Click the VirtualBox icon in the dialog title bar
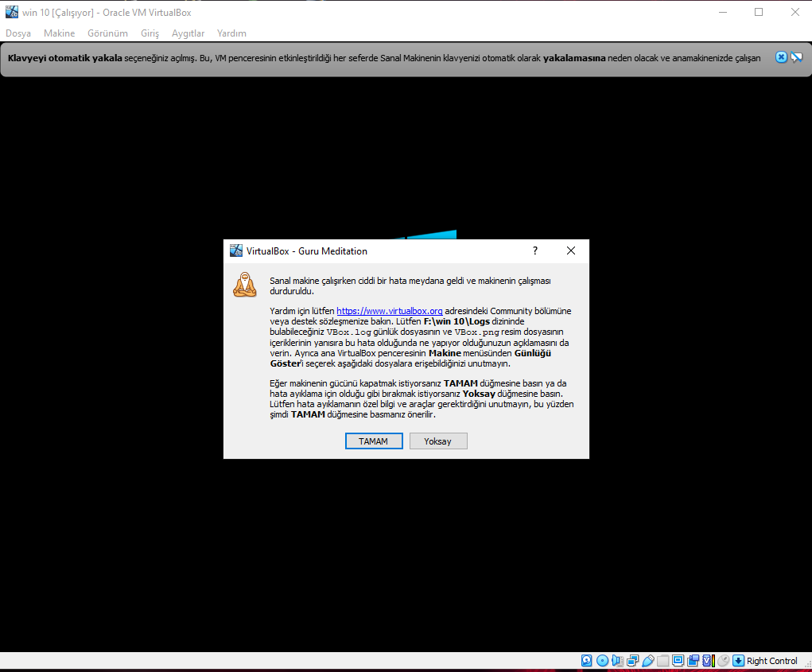 tap(236, 251)
